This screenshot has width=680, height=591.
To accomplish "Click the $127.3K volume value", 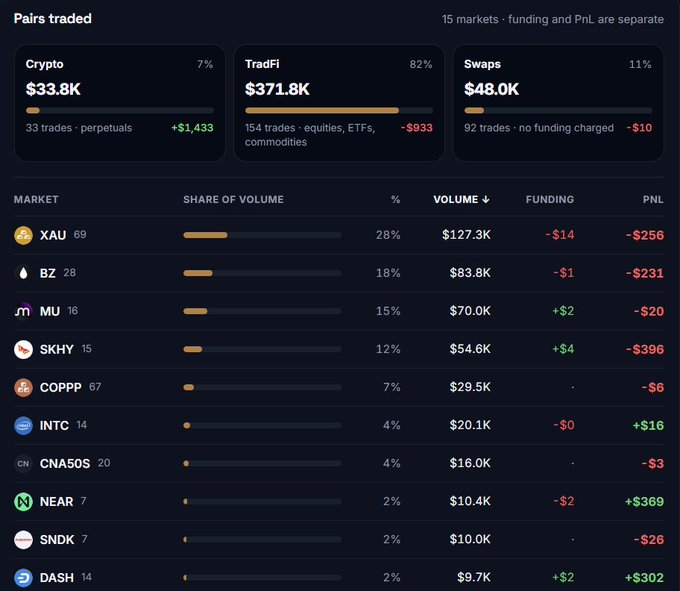I will 466,235.
